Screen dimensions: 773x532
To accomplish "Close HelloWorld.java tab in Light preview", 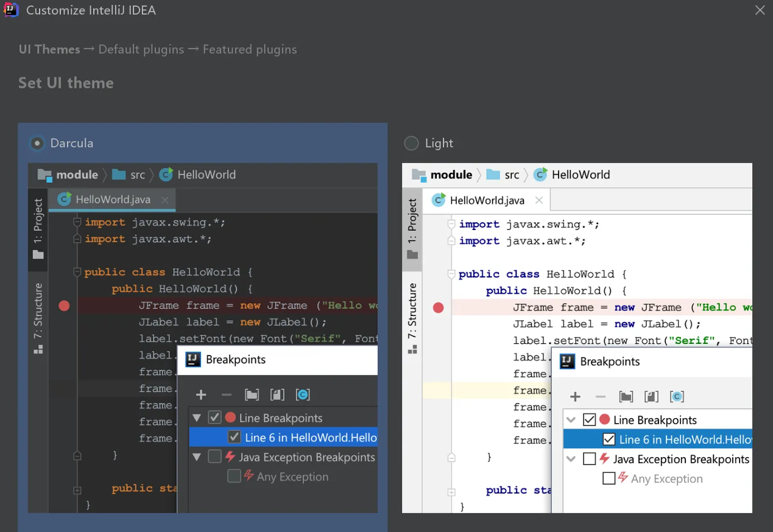I will tap(538, 200).
